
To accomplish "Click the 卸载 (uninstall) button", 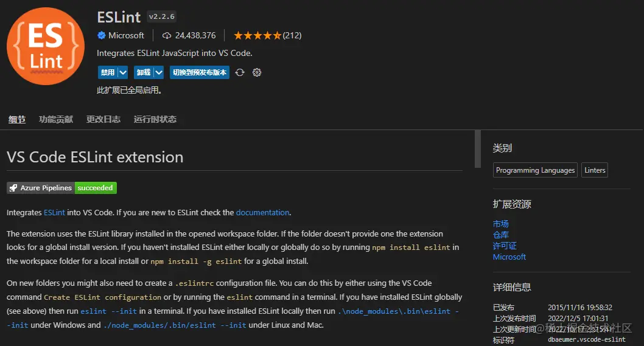I will (143, 72).
